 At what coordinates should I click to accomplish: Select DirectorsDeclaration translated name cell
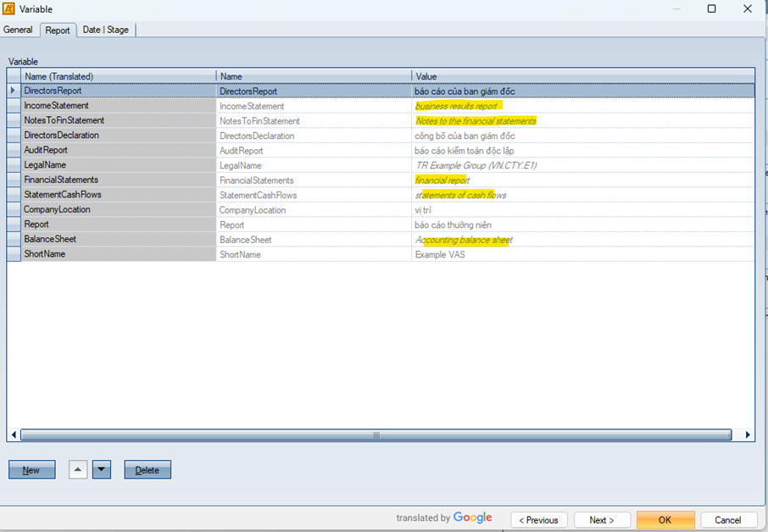pyautogui.click(x=118, y=135)
